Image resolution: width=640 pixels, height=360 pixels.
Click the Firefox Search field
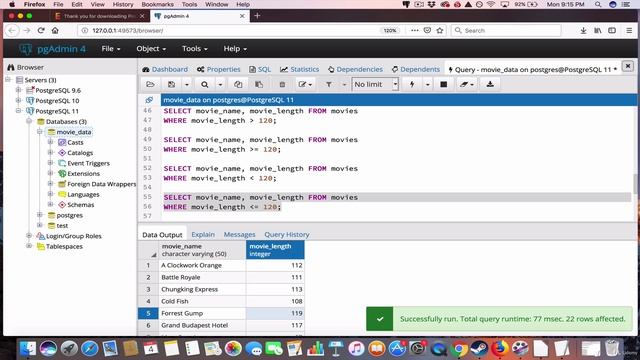(x=506, y=31)
